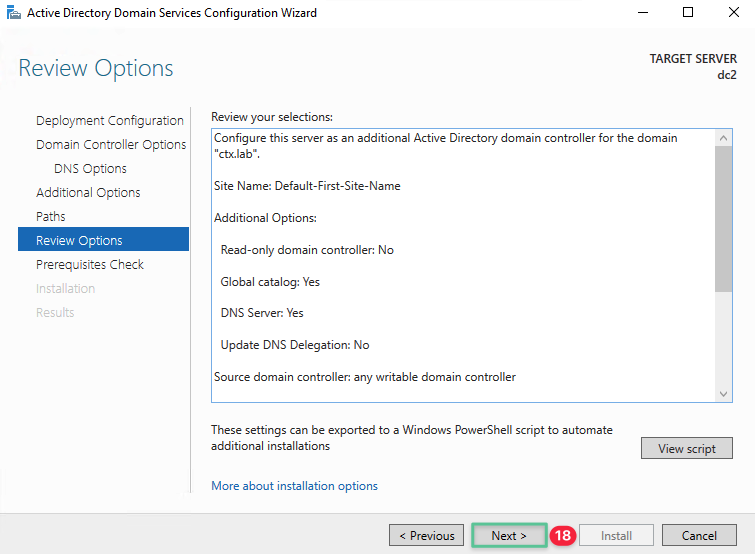Click View script button
Image resolution: width=755 pixels, height=554 pixels.
click(686, 449)
